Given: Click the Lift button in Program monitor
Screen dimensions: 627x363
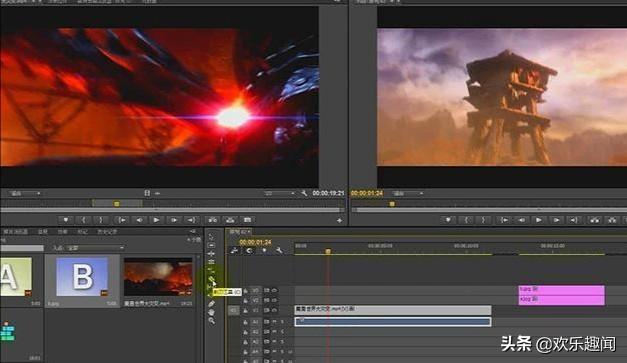Looking at the screenshot, I should [595, 220].
